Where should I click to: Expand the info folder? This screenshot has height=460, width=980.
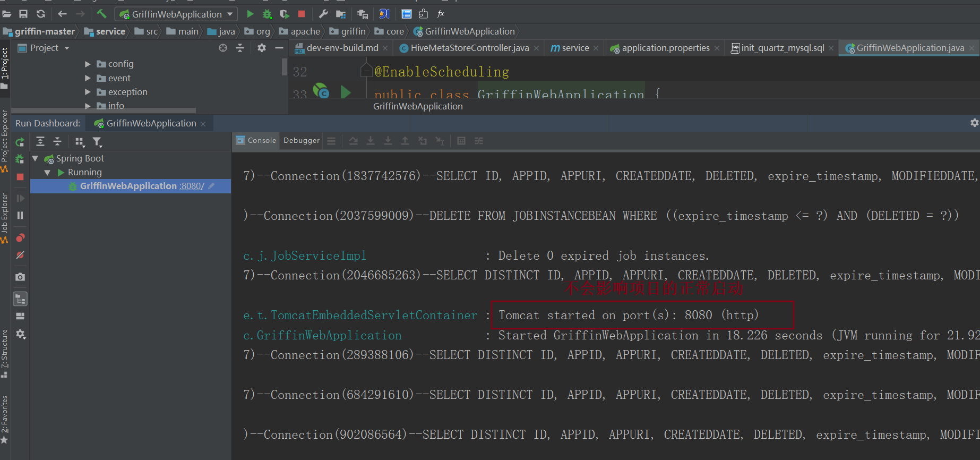pos(88,106)
